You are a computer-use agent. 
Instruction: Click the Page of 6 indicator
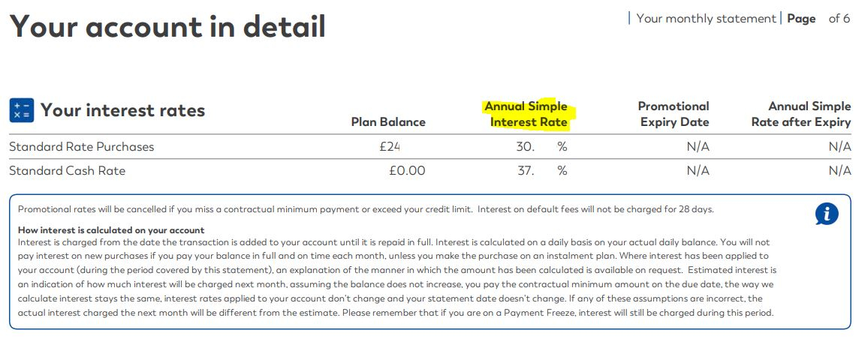[818, 19]
